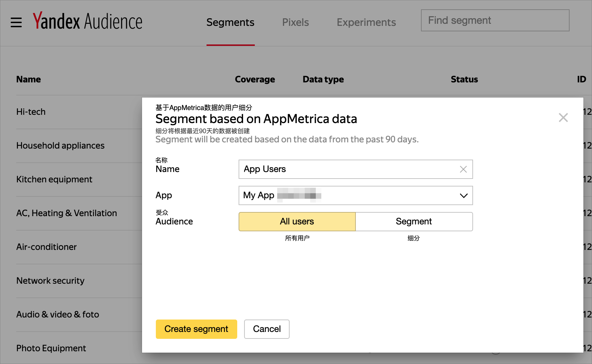592x364 pixels.
Task: Click the Name input with App Users
Action: pyautogui.click(x=355, y=169)
